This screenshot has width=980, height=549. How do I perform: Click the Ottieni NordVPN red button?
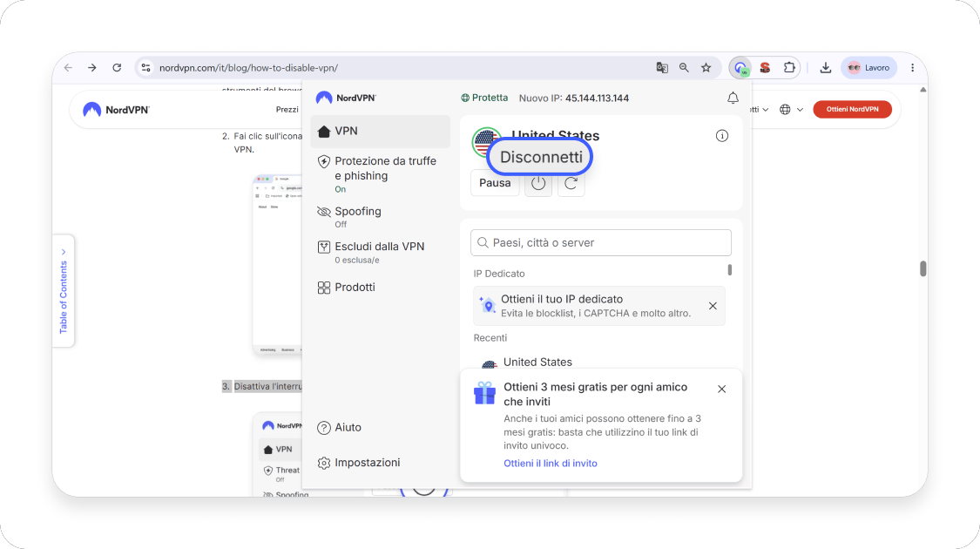tap(852, 110)
